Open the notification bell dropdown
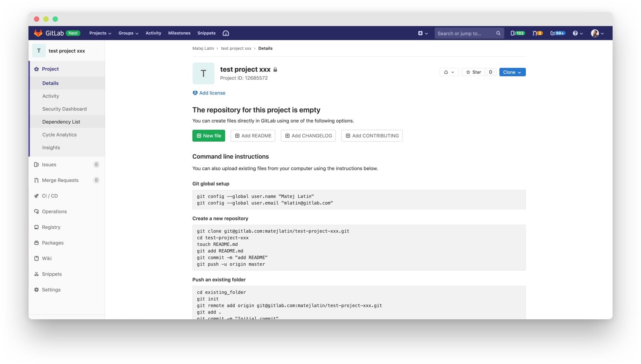This screenshot has width=641, height=364. (449, 72)
